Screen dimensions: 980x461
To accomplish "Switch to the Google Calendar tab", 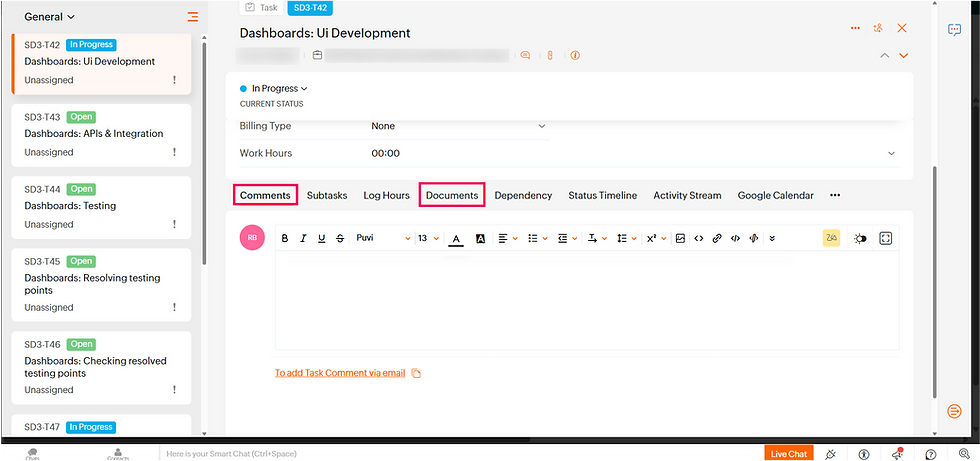I will (x=776, y=195).
